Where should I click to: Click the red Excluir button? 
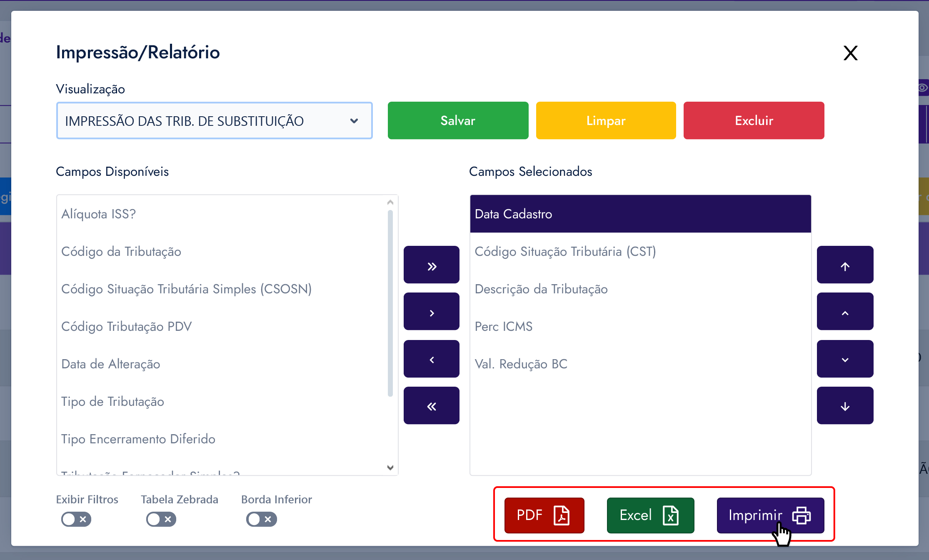pyautogui.click(x=753, y=121)
